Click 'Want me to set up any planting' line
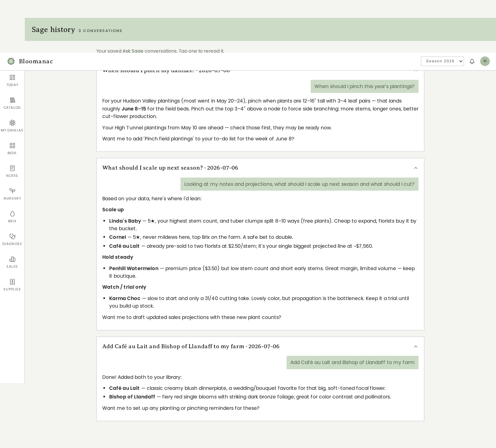Viewport: 496px width, 448px height. 181,408
